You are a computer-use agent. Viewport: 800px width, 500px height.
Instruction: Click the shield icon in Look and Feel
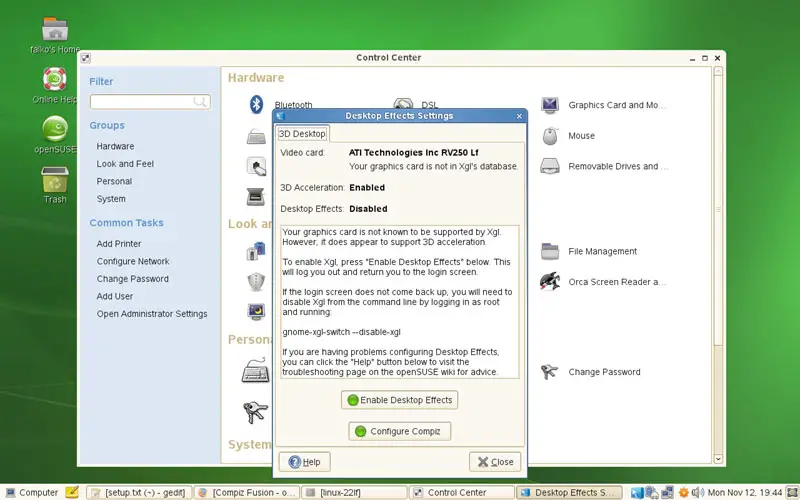click(256, 281)
